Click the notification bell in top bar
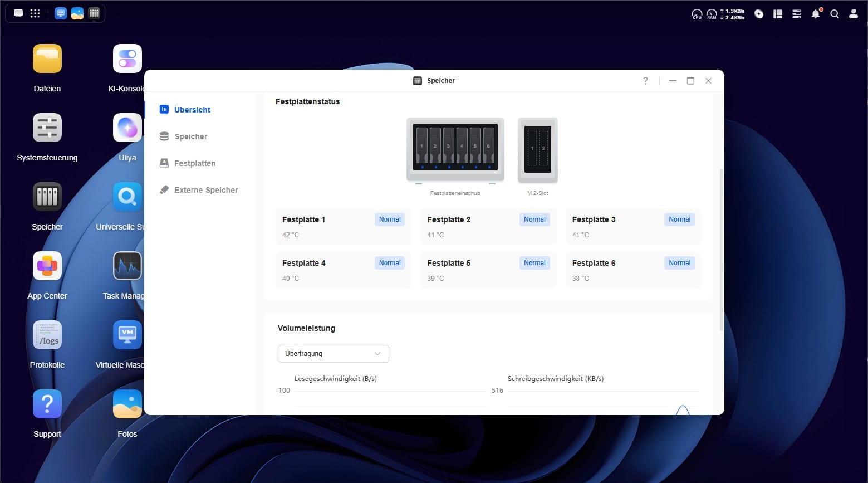The image size is (868, 483). click(816, 14)
